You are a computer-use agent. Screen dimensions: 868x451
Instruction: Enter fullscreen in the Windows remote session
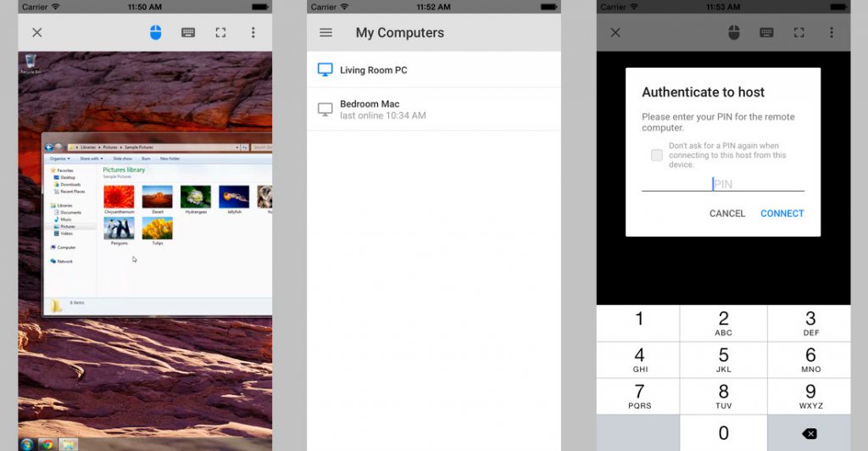(220, 33)
